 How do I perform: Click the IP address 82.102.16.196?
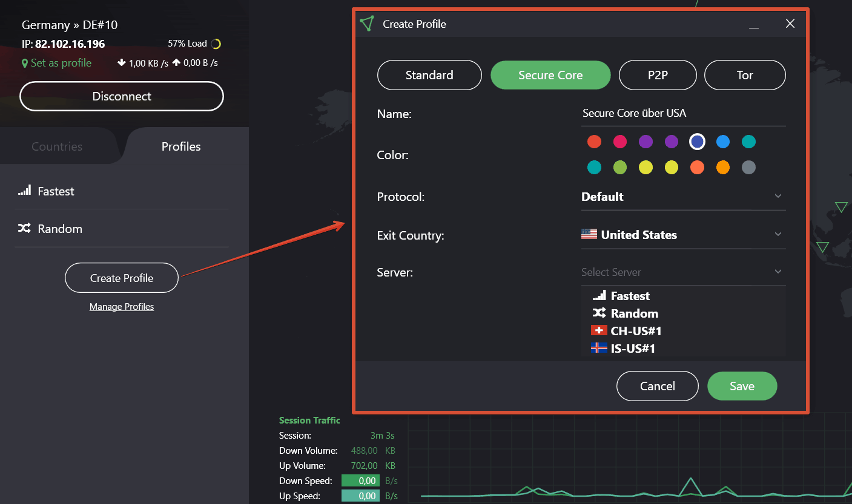pyautogui.click(x=70, y=44)
